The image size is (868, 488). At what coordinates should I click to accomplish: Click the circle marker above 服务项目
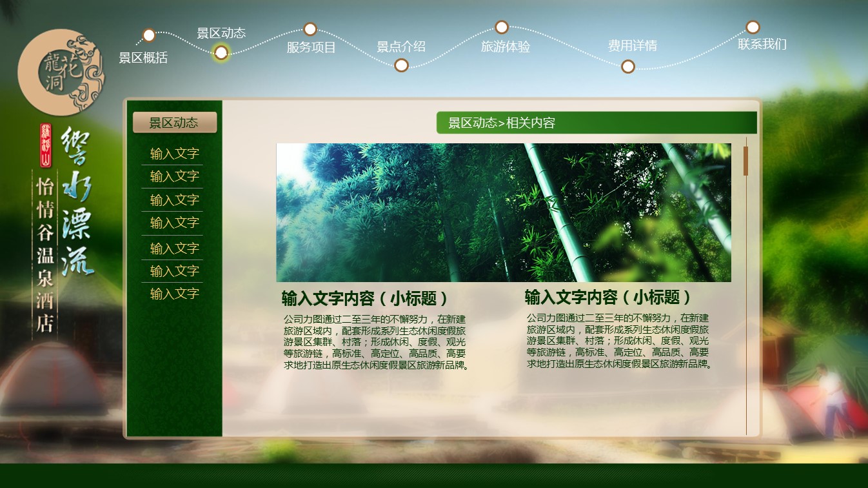310,29
